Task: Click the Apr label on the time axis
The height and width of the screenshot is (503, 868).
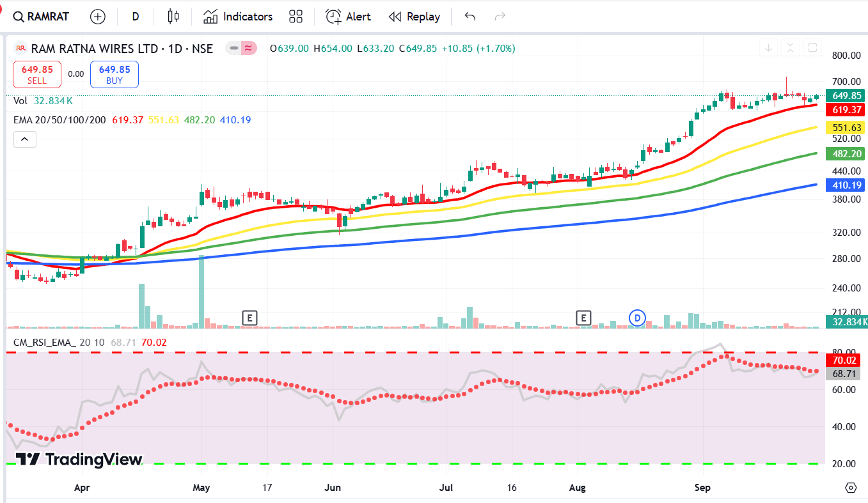Action: pyautogui.click(x=82, y=488)
